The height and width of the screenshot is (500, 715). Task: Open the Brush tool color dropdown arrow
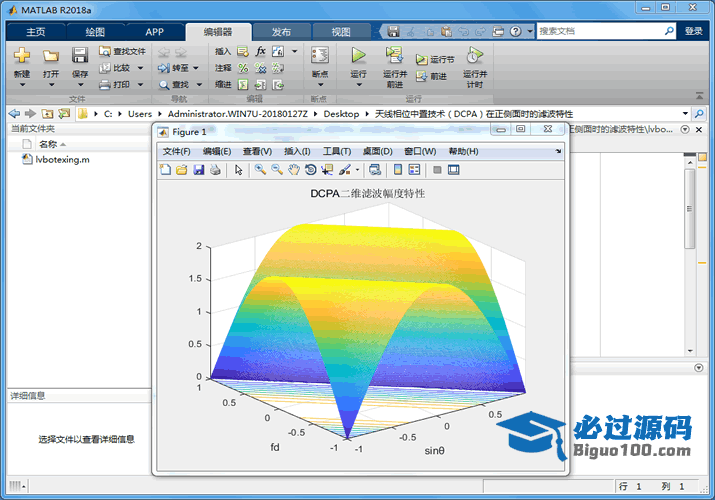(357, 170)
